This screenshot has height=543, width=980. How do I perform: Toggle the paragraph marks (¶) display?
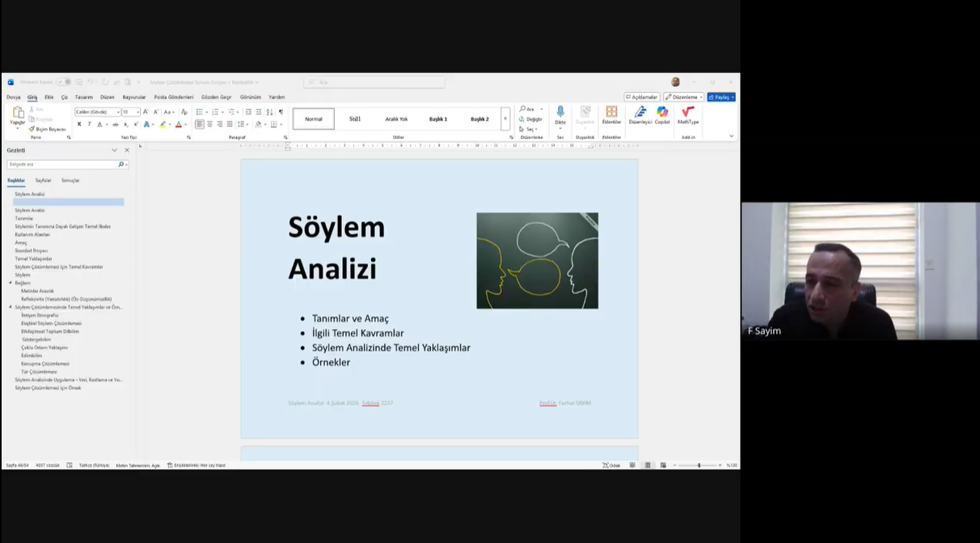click(x=281, y=112)
